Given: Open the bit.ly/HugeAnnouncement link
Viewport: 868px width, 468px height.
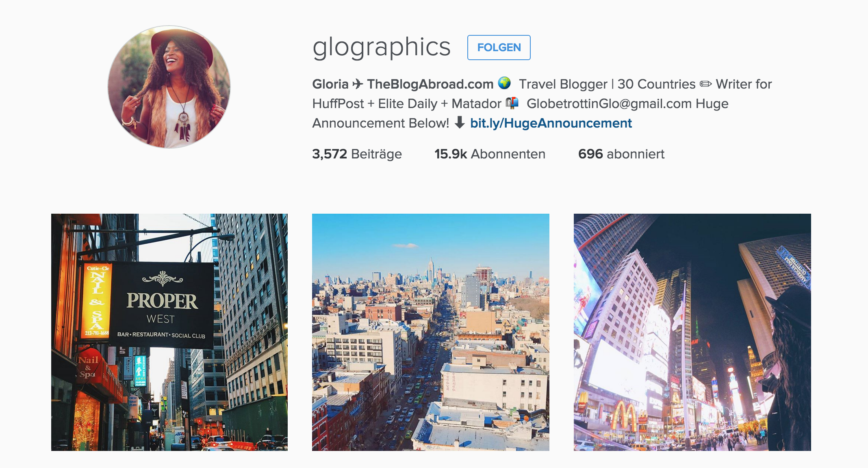Looking at the screenshot, I should (551, 123).
